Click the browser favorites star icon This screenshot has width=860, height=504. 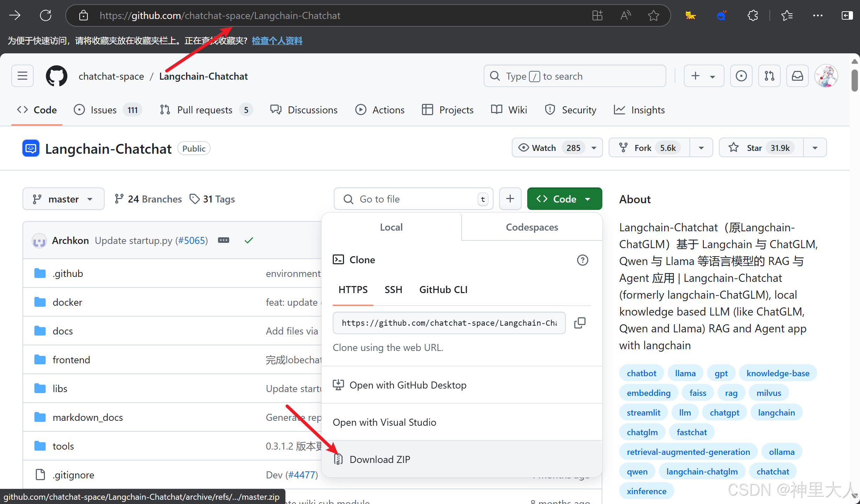(653, 15)
